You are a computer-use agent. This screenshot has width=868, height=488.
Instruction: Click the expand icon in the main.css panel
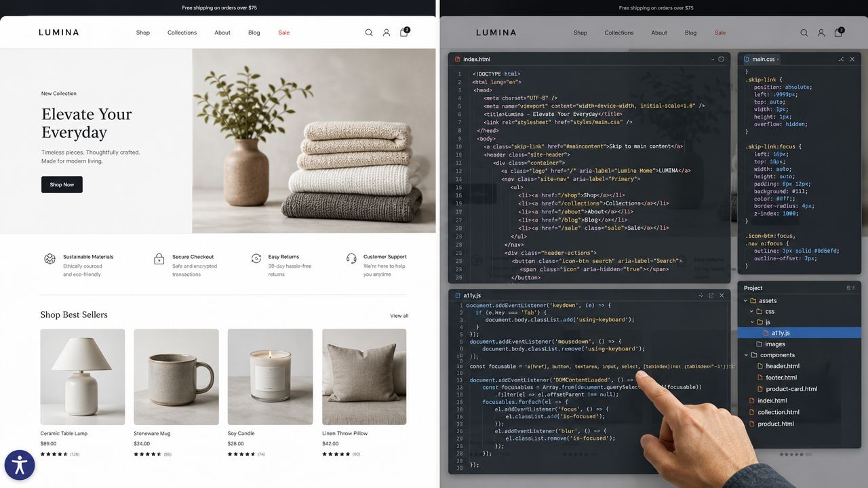841,59
